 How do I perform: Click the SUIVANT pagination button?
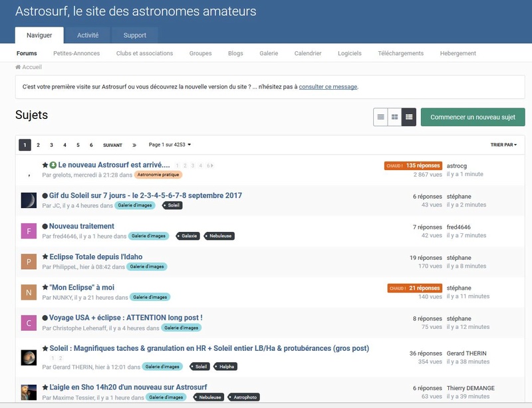click(x=112, y=145)
